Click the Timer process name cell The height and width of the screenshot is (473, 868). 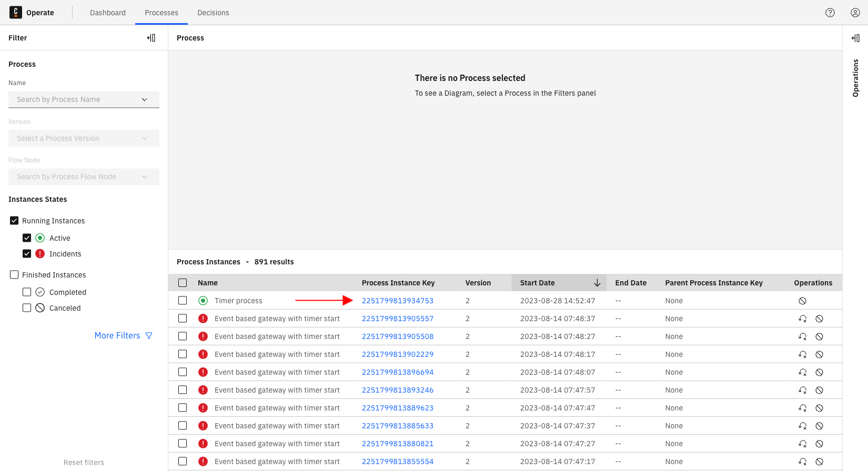(238, 301)
